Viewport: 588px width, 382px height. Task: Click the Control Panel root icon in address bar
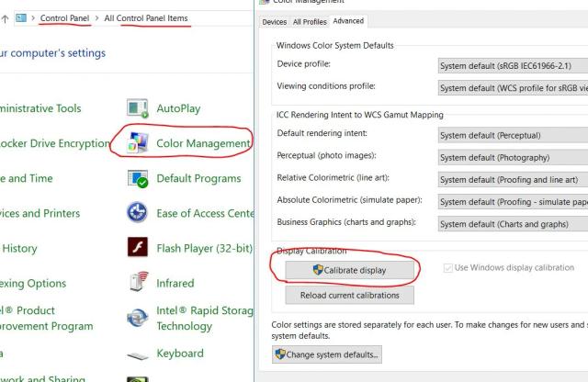click(x=21, y=18)
